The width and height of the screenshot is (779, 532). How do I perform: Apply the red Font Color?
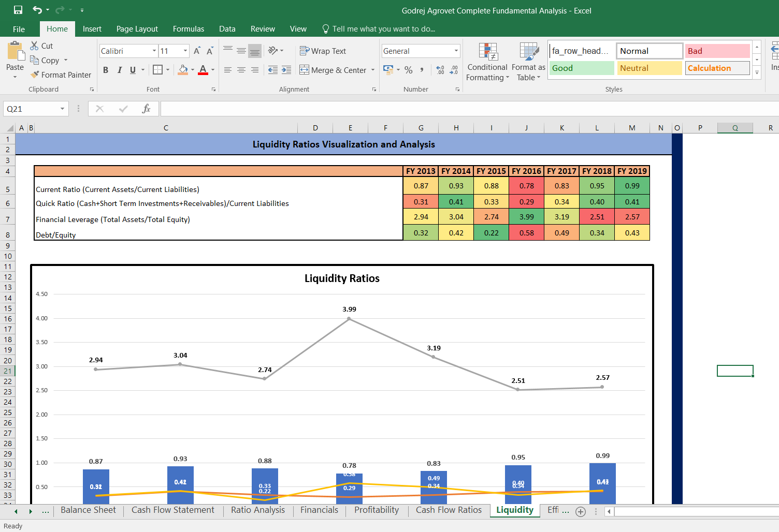(x=203, y=69)
